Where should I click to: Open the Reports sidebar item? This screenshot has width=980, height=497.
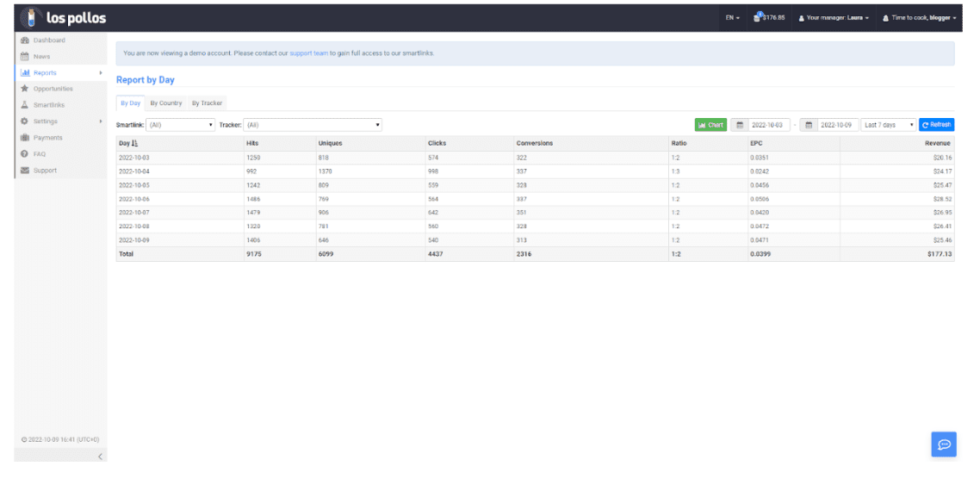point(45,72)
